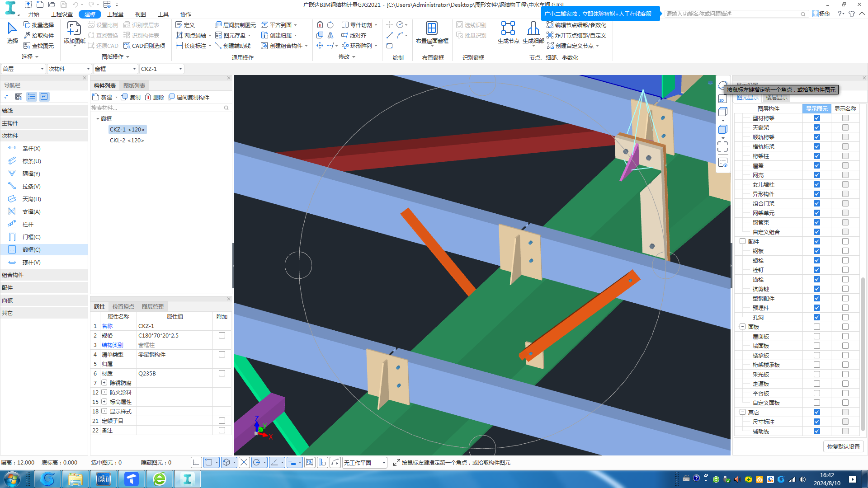This screenshot has width=868, height=488.
Task: Toggle 型材桁架 显示图元 checkbox
Action: (x=817, y=118)
